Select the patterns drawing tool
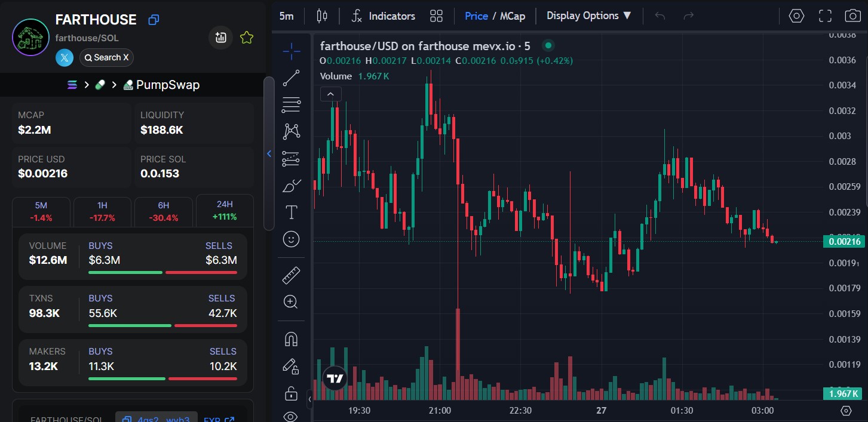The height and width of the screenshot is (422, 868). coord(292,131)
